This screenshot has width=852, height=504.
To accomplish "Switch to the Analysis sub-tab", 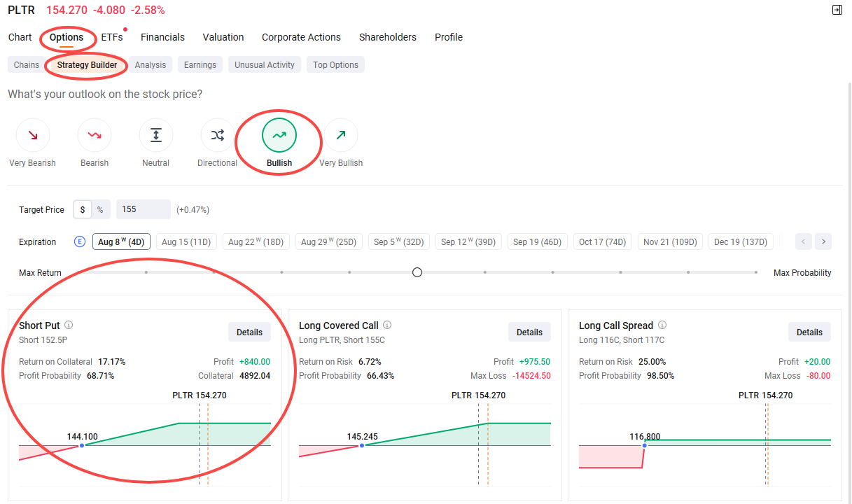I will click(151, 65).
